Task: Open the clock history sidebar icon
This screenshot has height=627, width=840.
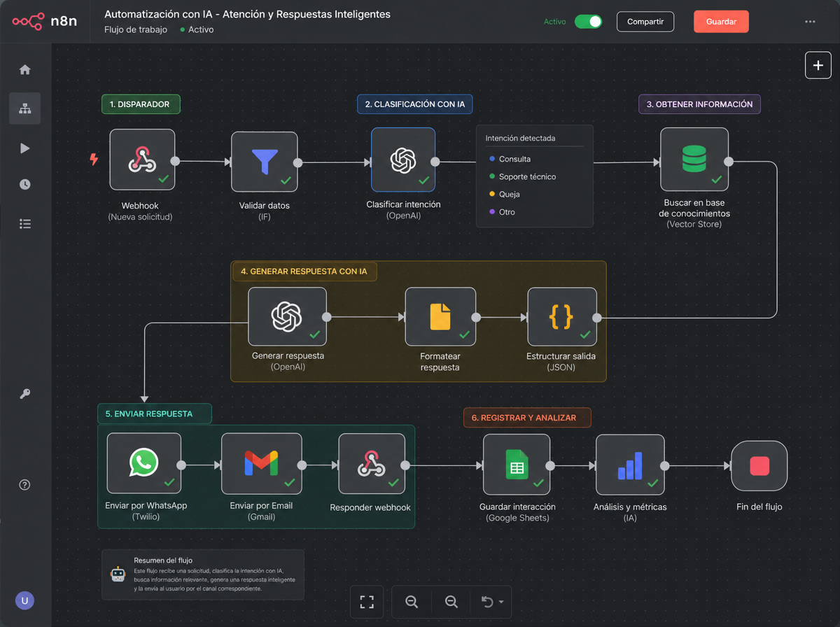Action: (x=24, y=185)
